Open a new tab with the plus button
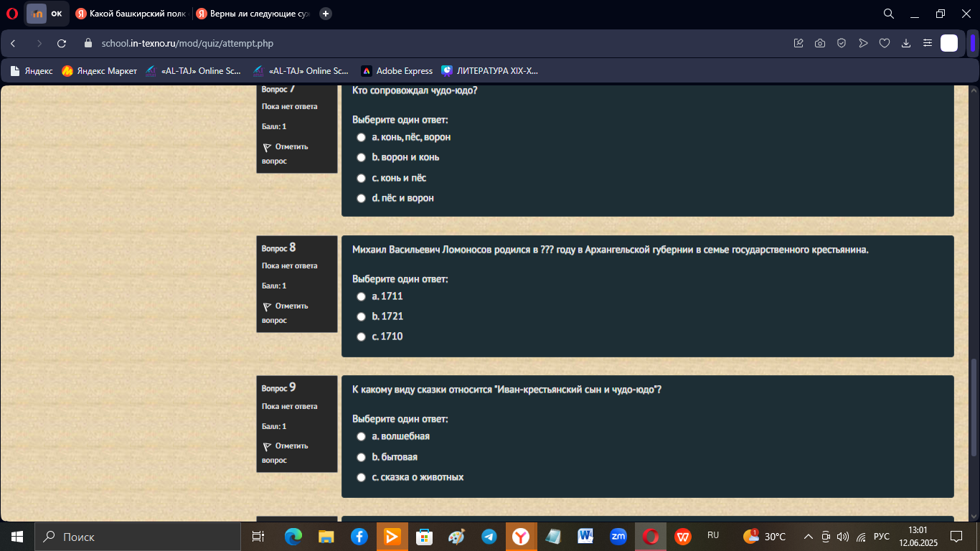Viewport: 980px width, 551px height. click(326, 14)
